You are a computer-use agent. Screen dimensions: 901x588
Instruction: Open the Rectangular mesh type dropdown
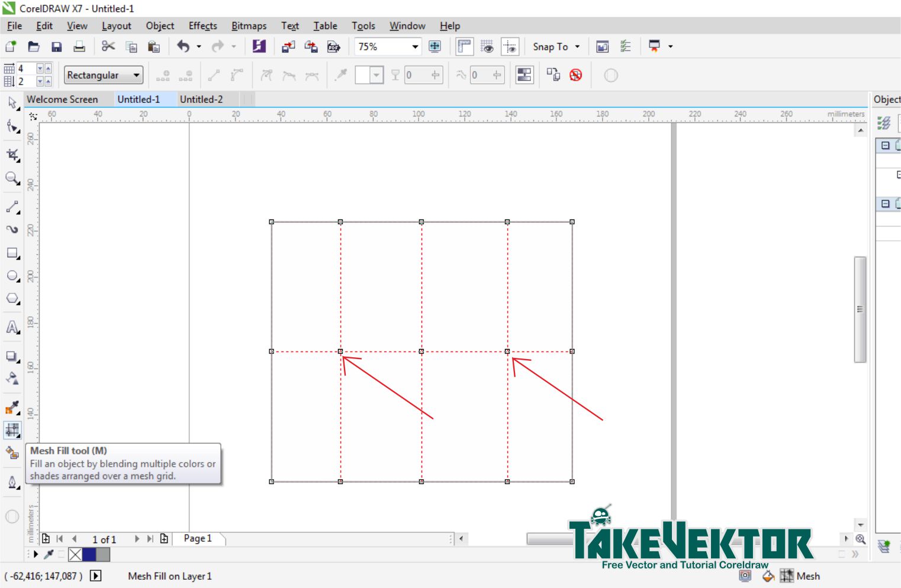pos(136,75)
